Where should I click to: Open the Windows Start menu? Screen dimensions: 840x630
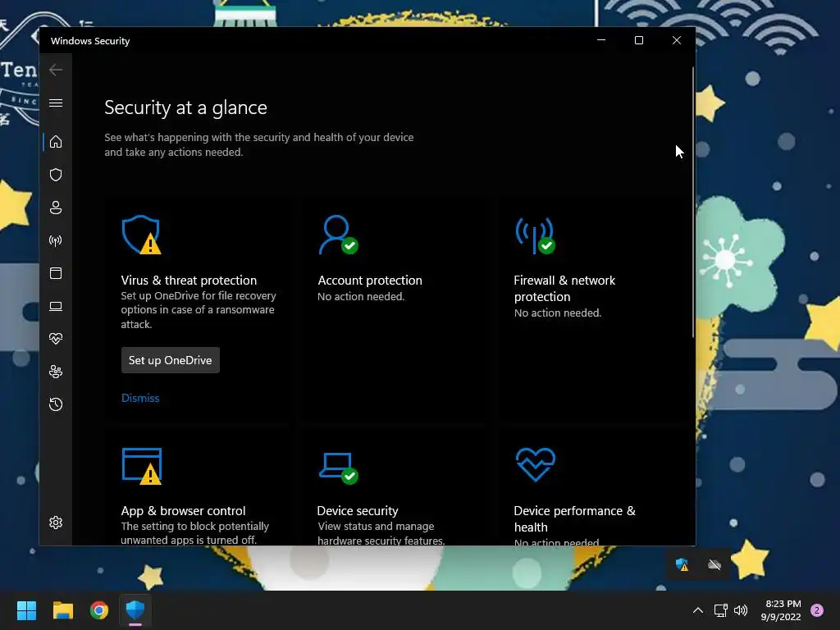click(x=26, y=610)
